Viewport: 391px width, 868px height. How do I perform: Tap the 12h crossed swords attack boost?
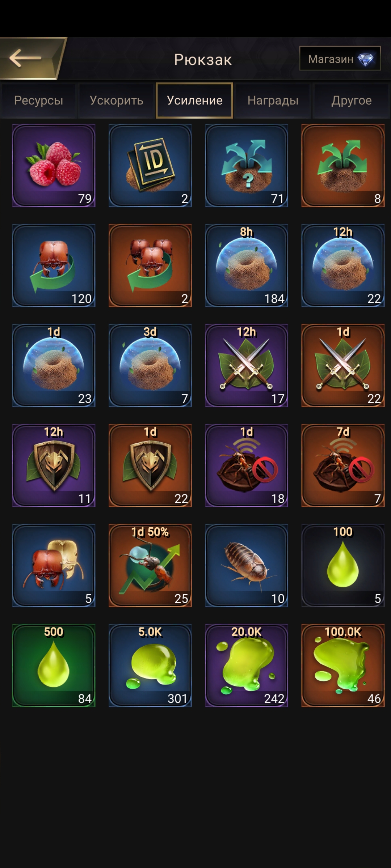[247, 365]
